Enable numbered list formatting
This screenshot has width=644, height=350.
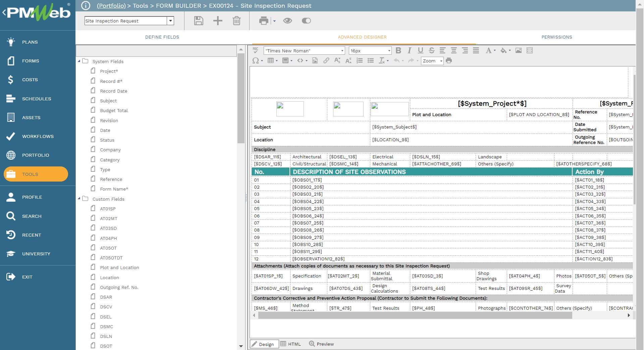[359, 61]
